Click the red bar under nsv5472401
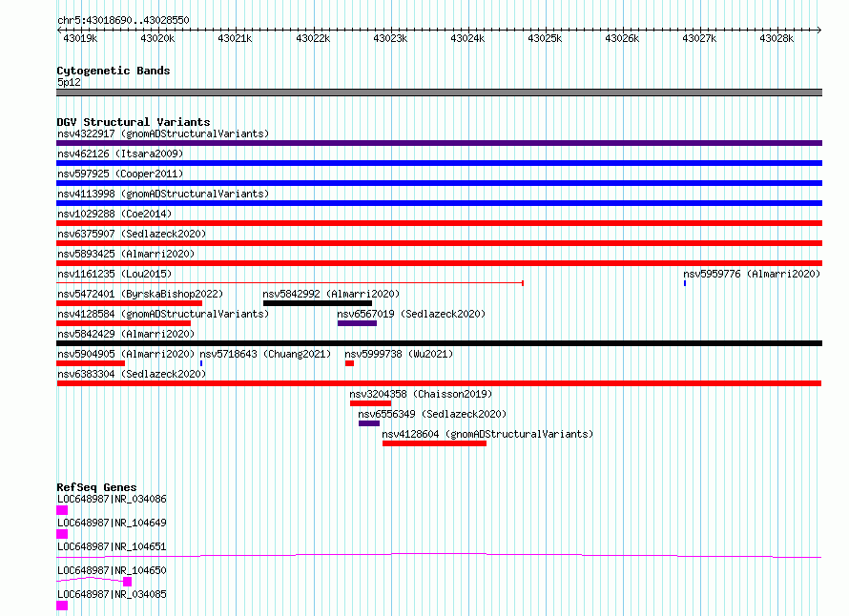The image size is (849, 616). pyautogui.click(x=130, y=303)
